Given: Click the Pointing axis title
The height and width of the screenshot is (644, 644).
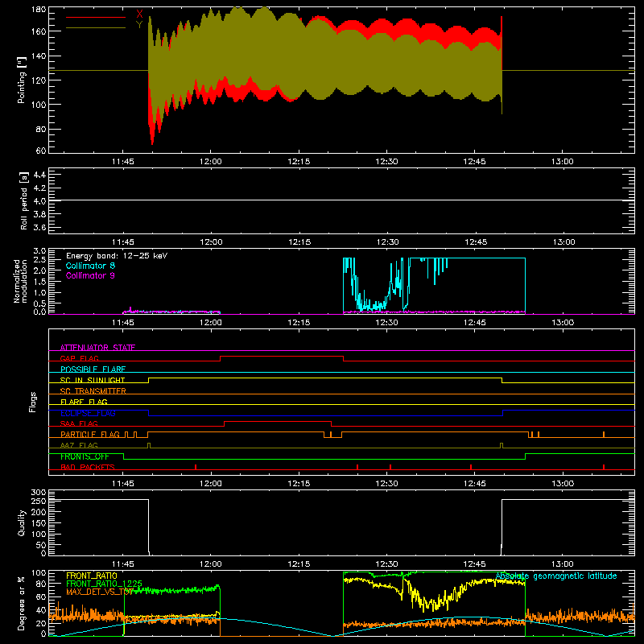Looking at the screenshot, I should (22, 80).
